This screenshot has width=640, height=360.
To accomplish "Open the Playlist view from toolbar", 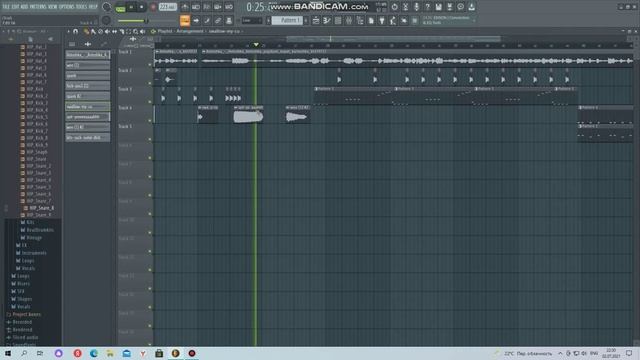I will point(316,20).
